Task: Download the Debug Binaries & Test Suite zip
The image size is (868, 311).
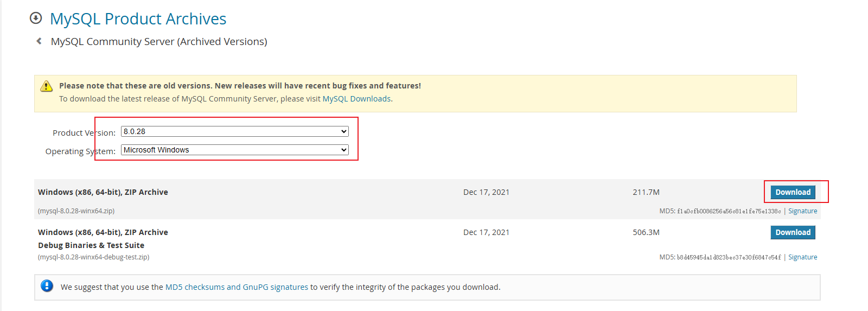Action: 793,232
